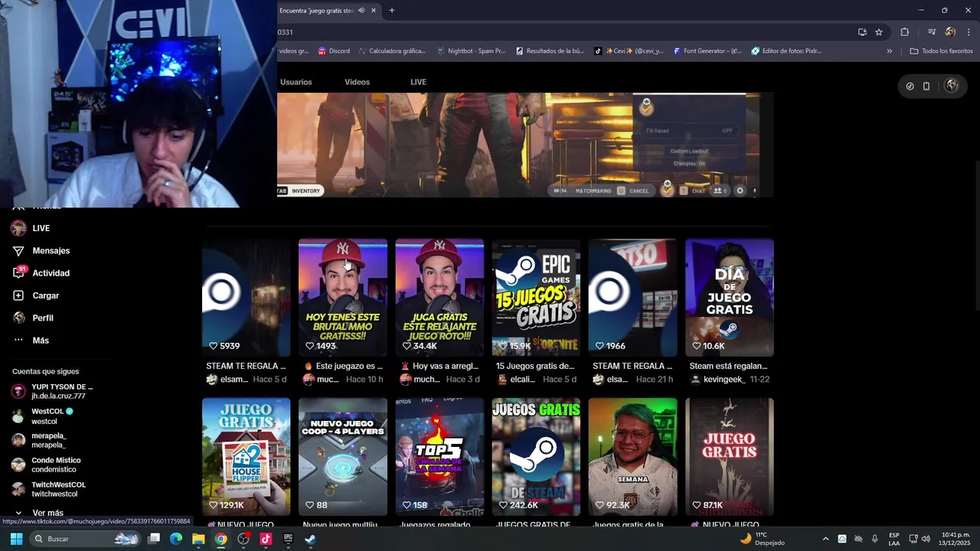The image size is (980, 551).
Task: Open the Editor de fotos: Pixlr bookmark
Action: (x=786, y=51)
